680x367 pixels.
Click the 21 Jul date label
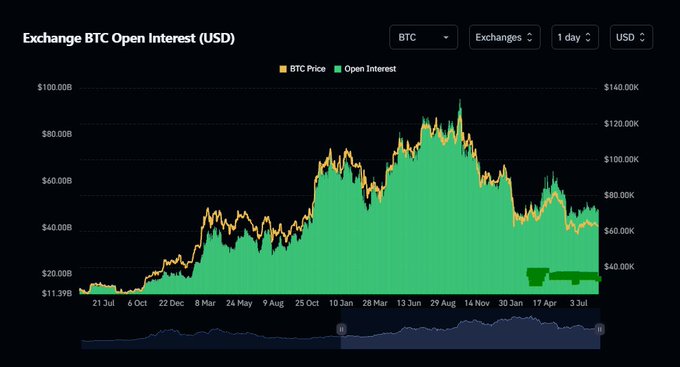pos(103,303)
